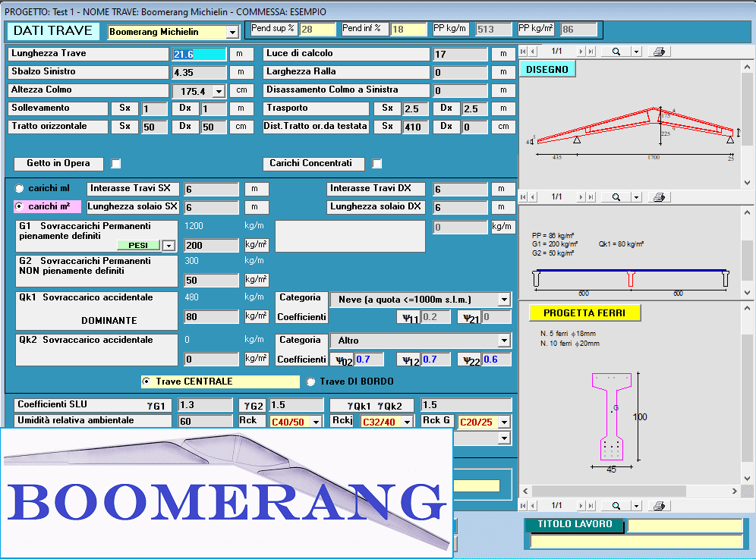Viewport: 756px width, 559px height.
Task: Print the beam drawing from DISEGNO toolbar
Action: coord(659,51)
